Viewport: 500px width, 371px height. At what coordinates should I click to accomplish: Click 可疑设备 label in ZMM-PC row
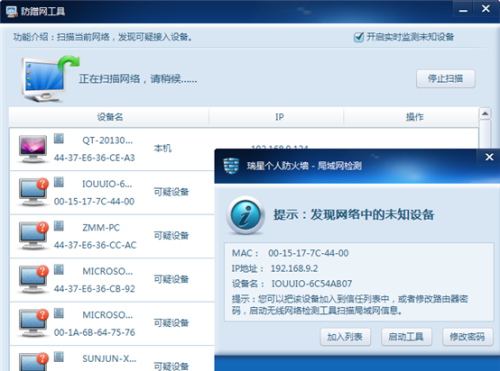[171, 236]
